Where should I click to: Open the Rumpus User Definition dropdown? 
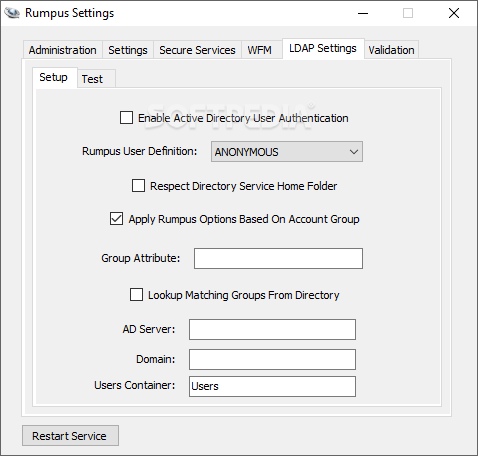(x=287, y=152)
